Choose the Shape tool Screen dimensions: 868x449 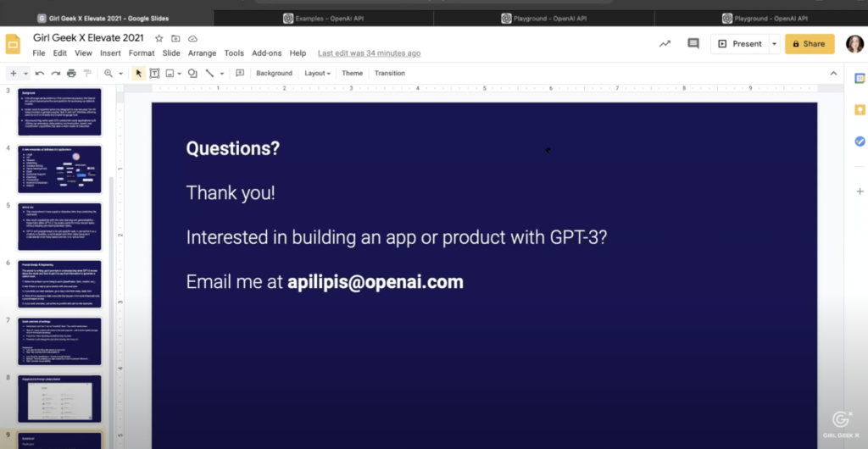click(192, 73)
